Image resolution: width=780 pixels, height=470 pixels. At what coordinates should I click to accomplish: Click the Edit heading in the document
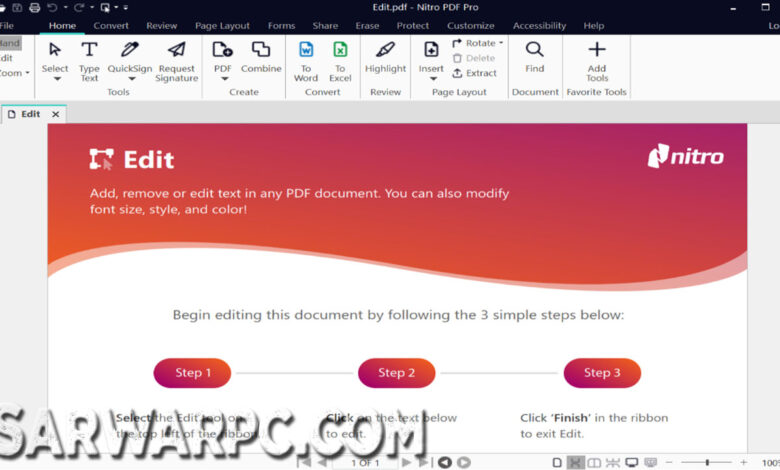[149, 160]
